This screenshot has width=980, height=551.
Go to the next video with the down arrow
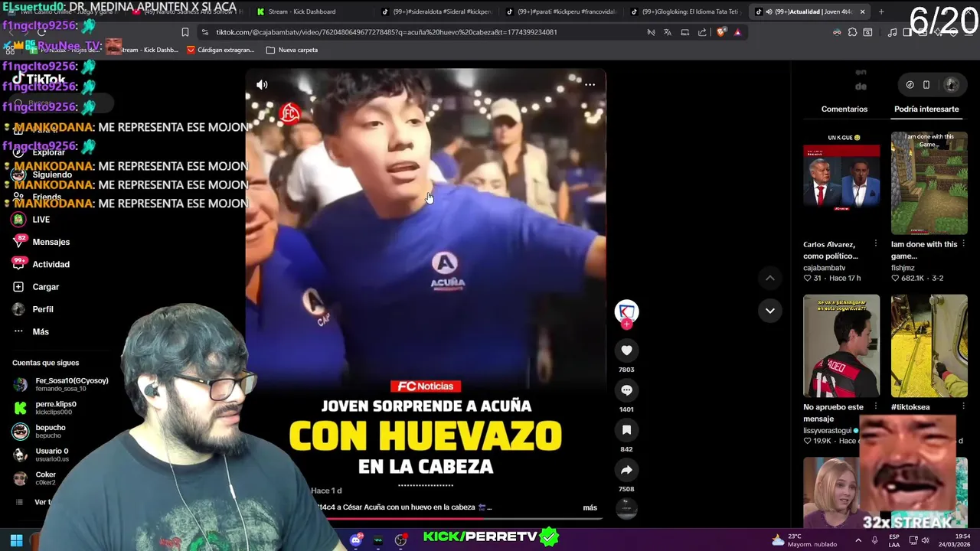point(770,311)
